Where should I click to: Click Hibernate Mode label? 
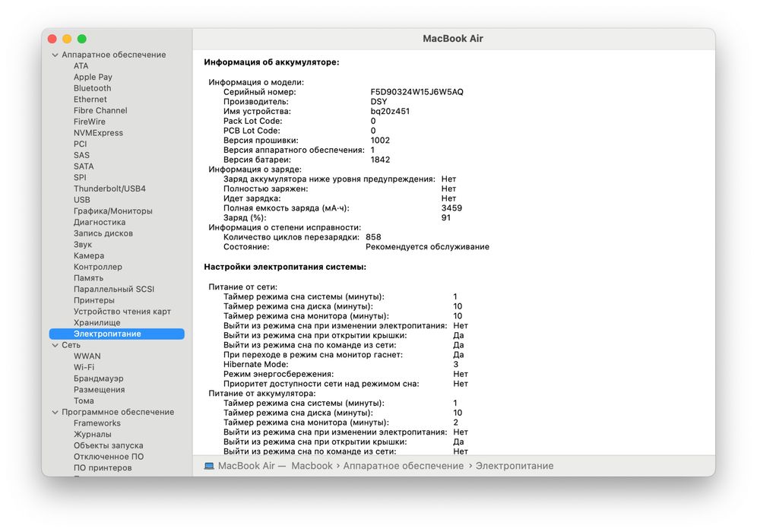pos(255,365)
